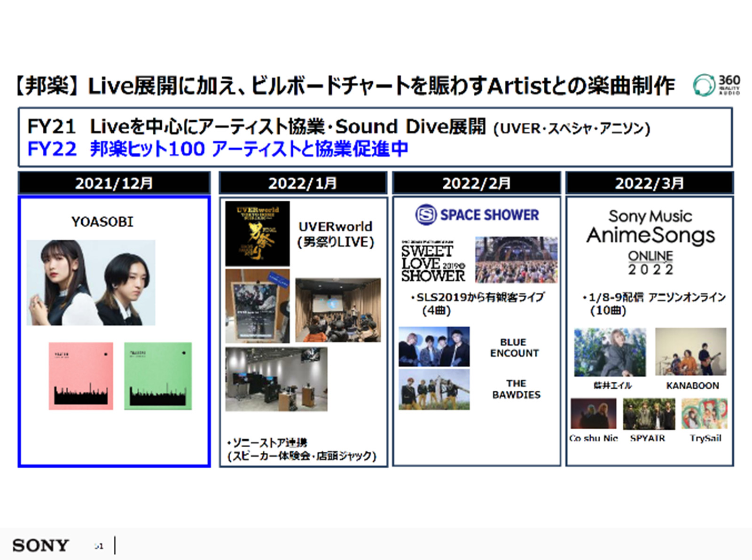Click the SONY logo in footer

coord(41,545)
